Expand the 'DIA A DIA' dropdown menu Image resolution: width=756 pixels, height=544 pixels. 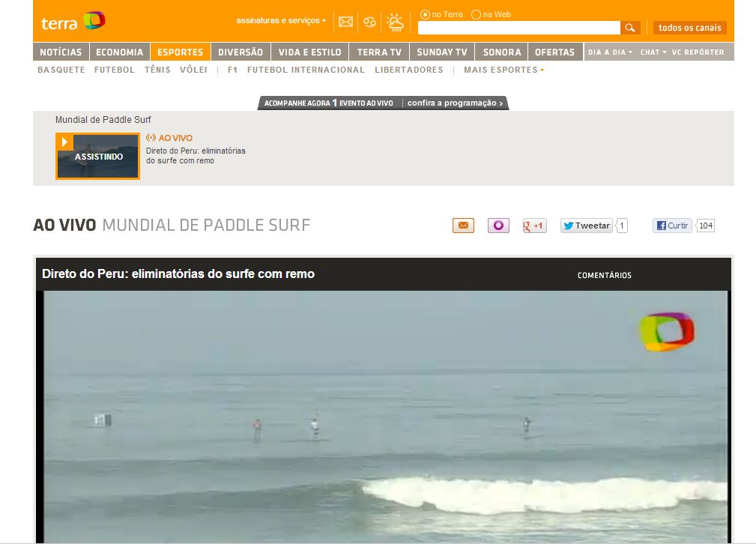pyautogui.click(x=610, y=52)
